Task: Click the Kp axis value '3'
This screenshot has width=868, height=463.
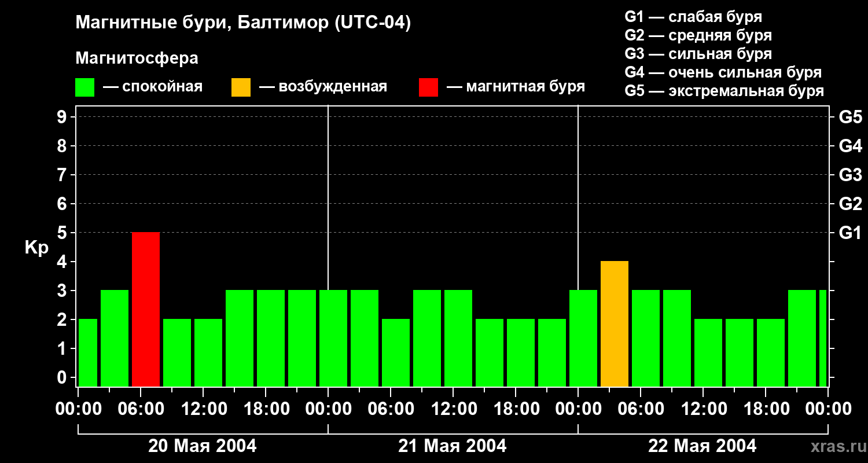Action: 63,291
